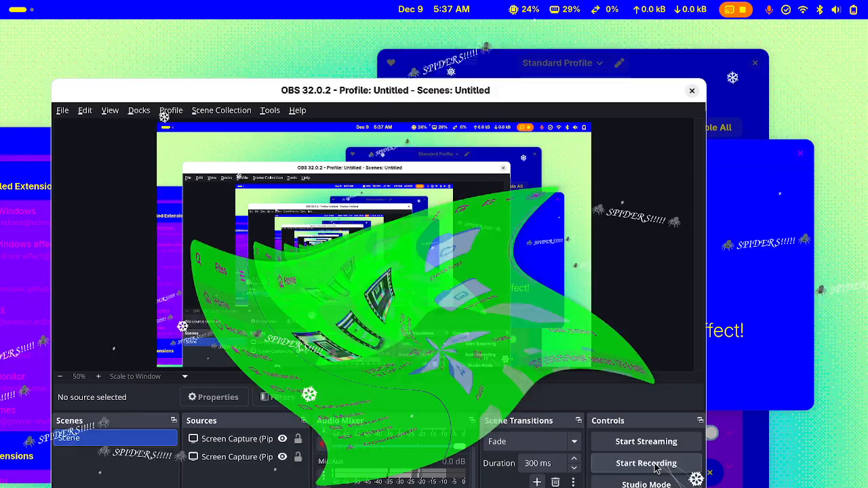Open the Help menu in OBS
Screen dimensions: 868x488
(298, 110)
